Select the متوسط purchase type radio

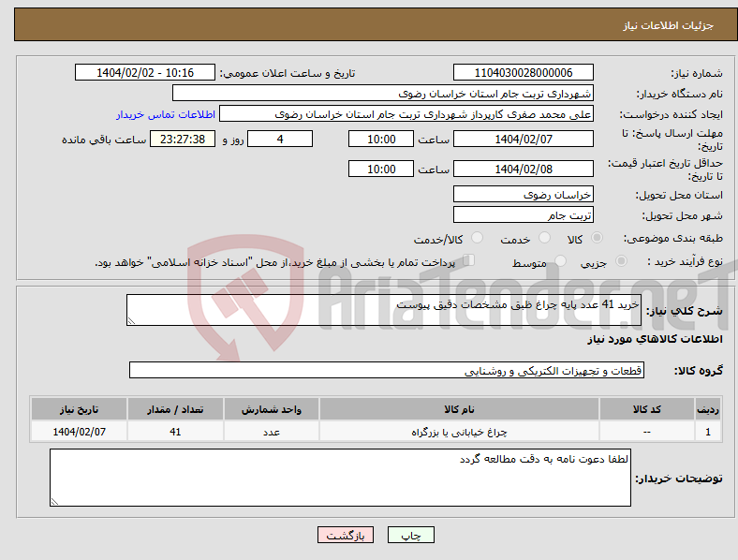pyautogui.click(x=560, y=260)
